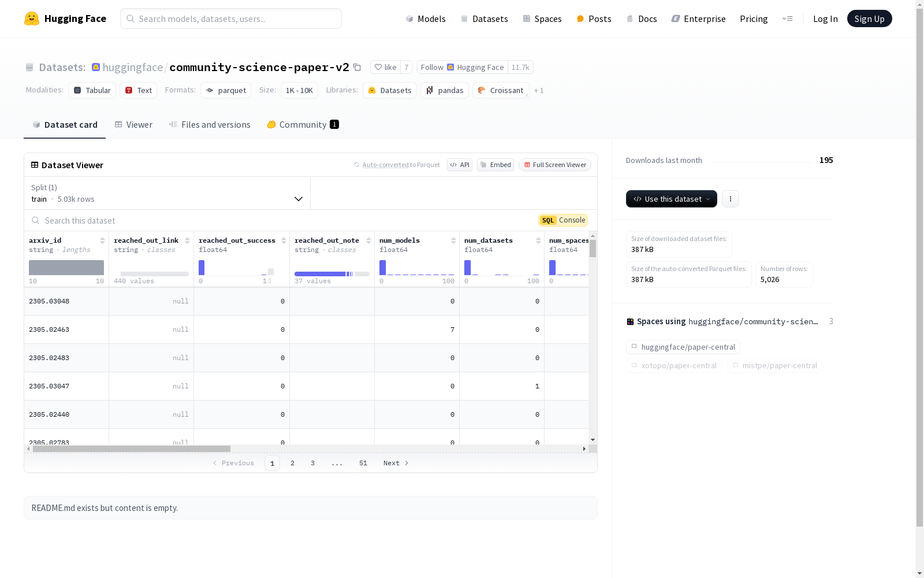Open the SQL Console
924x578 pixels.
[563, 220]
